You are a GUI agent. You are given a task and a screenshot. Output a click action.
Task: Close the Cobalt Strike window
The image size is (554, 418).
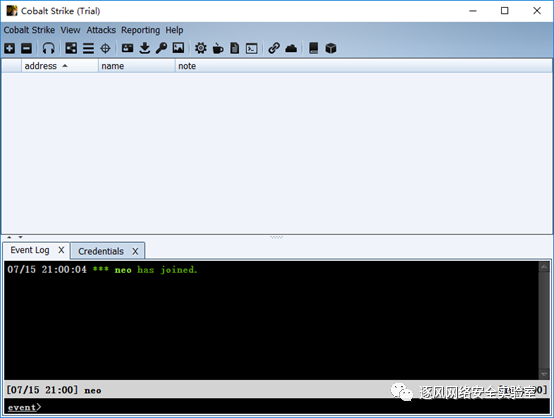pos(537,11)
